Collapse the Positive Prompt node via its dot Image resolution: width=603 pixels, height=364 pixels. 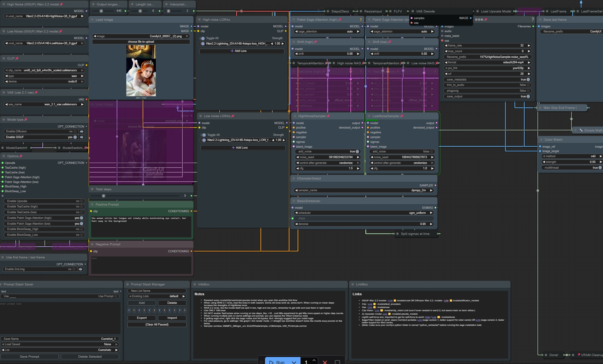click(x=92, y=205)
